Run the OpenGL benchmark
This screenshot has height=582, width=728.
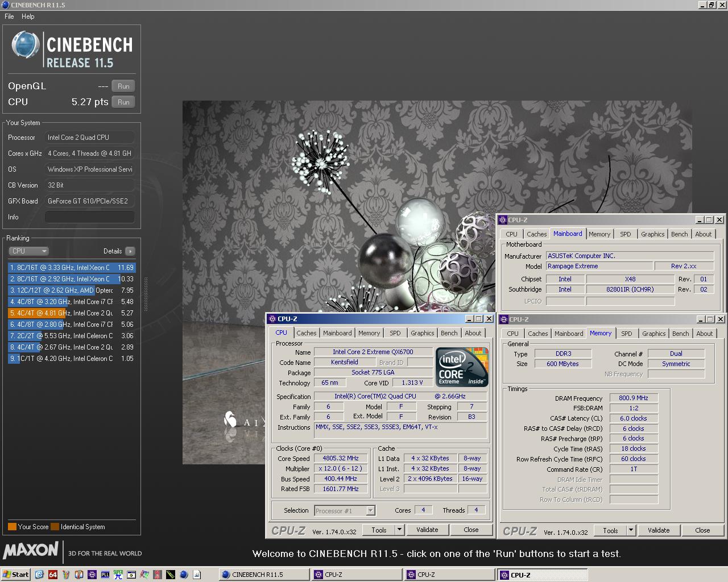[x=123, y=86]
